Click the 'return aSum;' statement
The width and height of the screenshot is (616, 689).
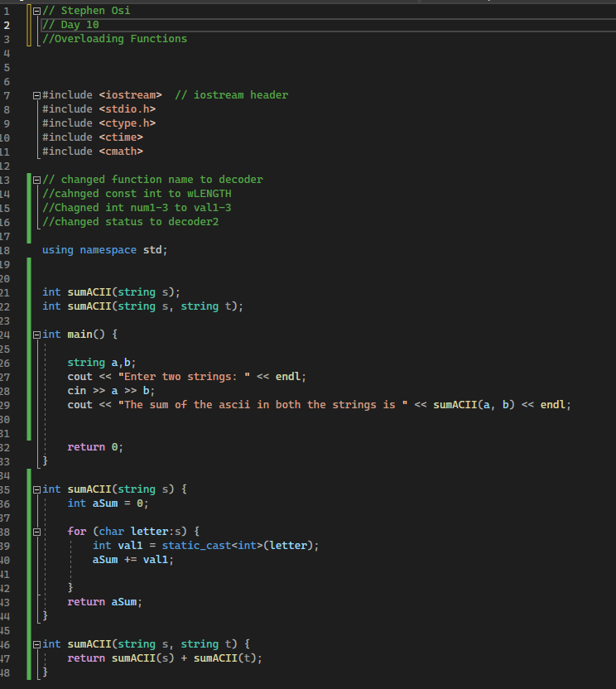pyautogui.click(x=105, y=601)
